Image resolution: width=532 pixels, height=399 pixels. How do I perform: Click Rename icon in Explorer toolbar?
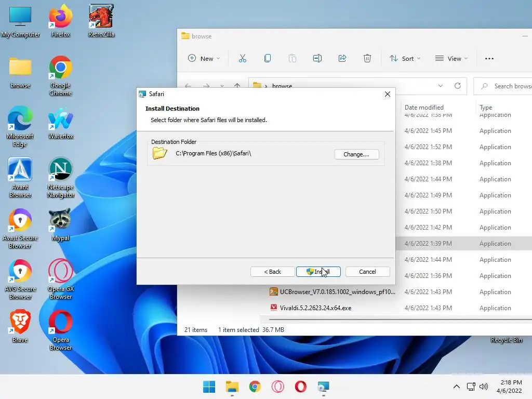[x=317, y=58]
